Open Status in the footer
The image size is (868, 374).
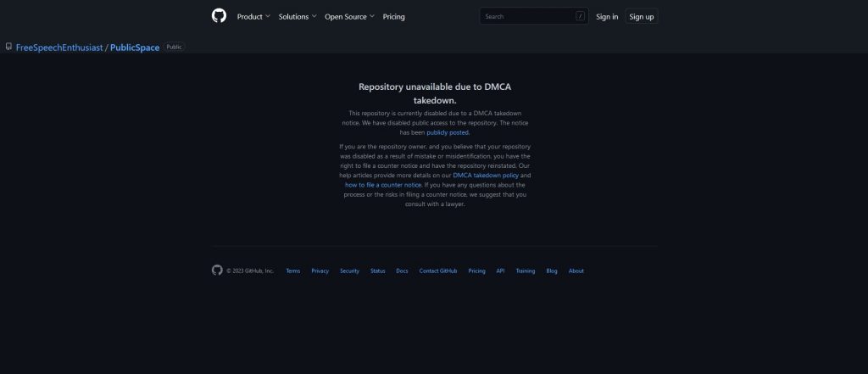click(377, 271)
